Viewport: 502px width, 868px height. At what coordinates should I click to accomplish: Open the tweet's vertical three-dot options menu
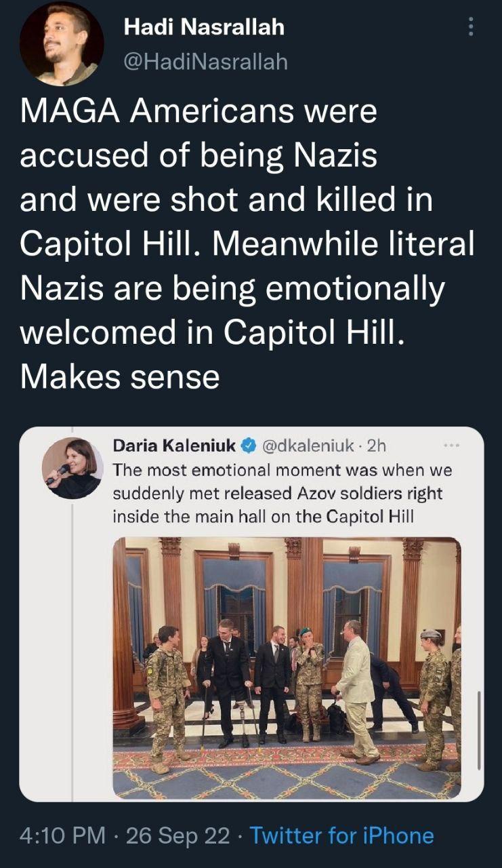click(x=472, y=27)
